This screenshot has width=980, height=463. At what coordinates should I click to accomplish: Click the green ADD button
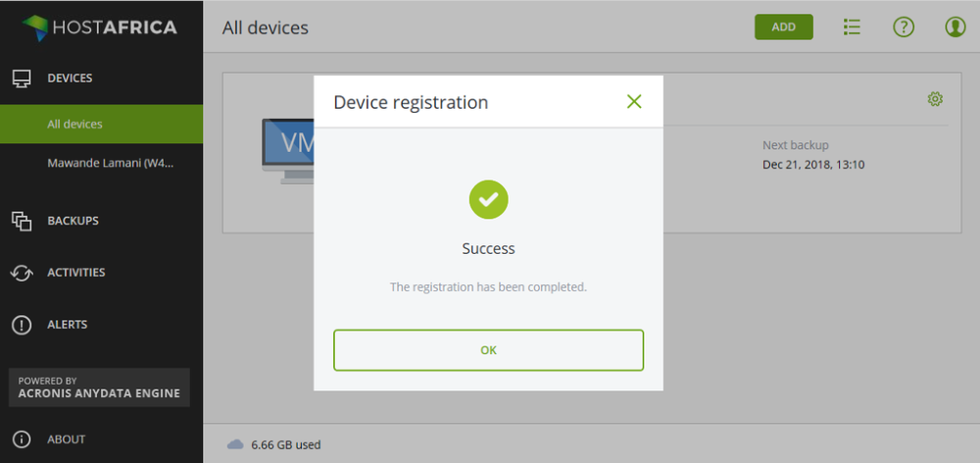pyautogui.click(x=783, y=27)
